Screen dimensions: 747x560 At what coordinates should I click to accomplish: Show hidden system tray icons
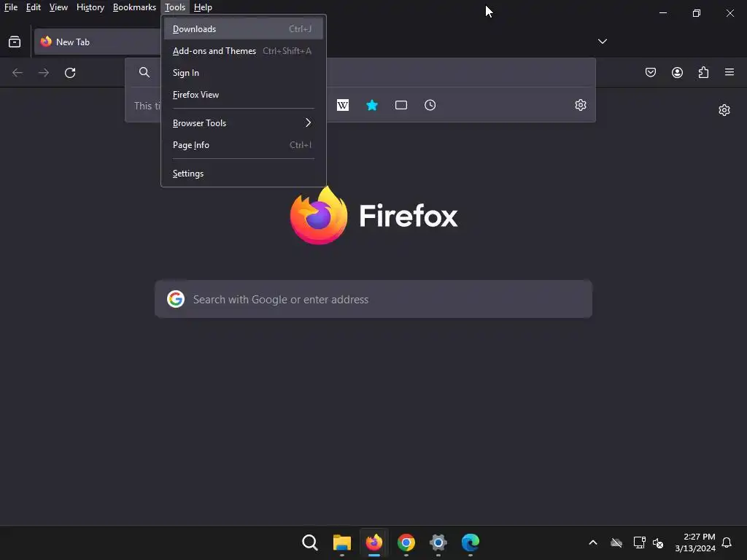(x=593, y=542)
